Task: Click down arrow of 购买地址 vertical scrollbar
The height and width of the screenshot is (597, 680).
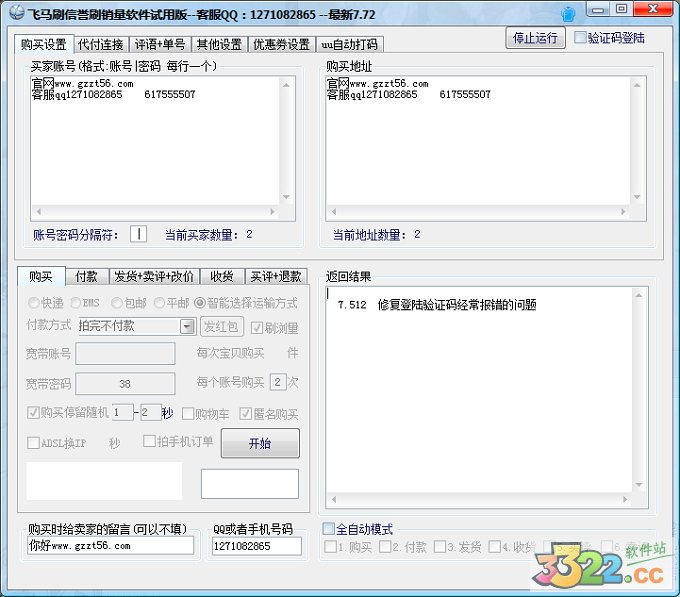Action: [637, 197]
